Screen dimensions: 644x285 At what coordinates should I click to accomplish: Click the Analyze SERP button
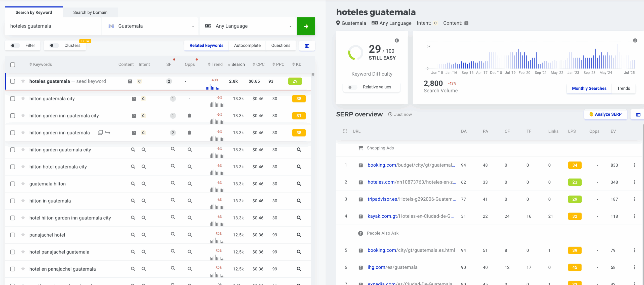605,114
